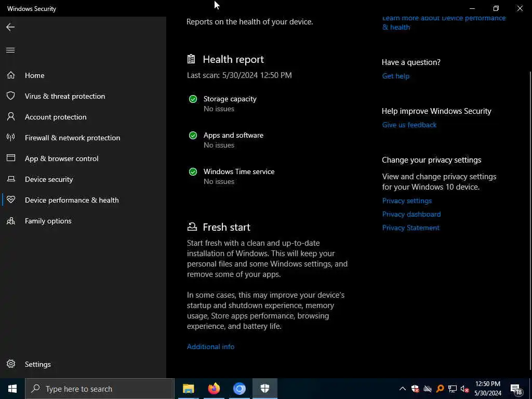Click the green check beside Windows Time service
Image resolution: width=532 pixels, height=399 pixels.
point(193,171)
